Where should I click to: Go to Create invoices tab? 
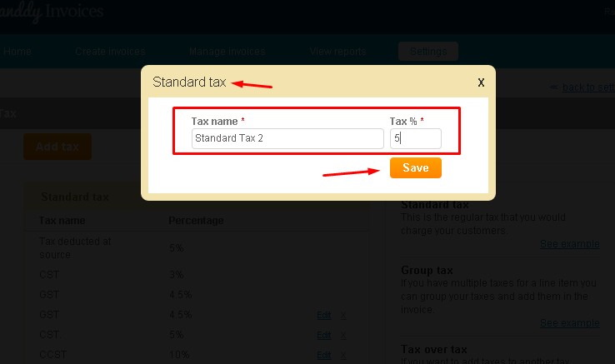tap(110, 52)
